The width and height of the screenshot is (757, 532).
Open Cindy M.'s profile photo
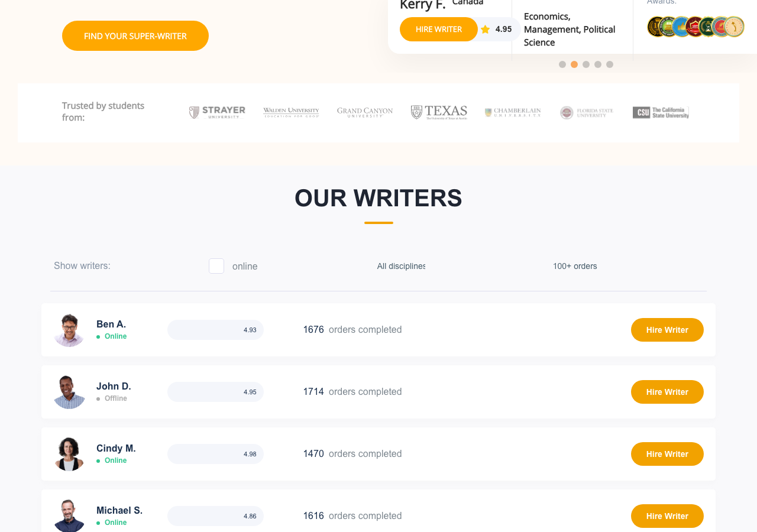pyautogui.click(x=69, y=454)
